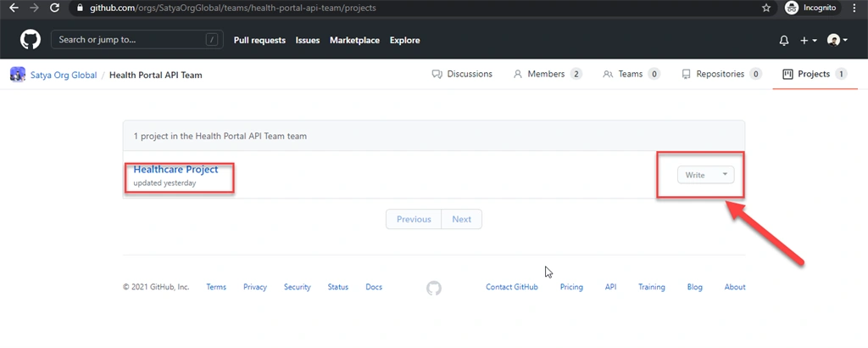Image resolution: width=868 pixels, height=348 pixels.
Task: Click the Satya Org Global avatar icon
Action: pos(18,74)
